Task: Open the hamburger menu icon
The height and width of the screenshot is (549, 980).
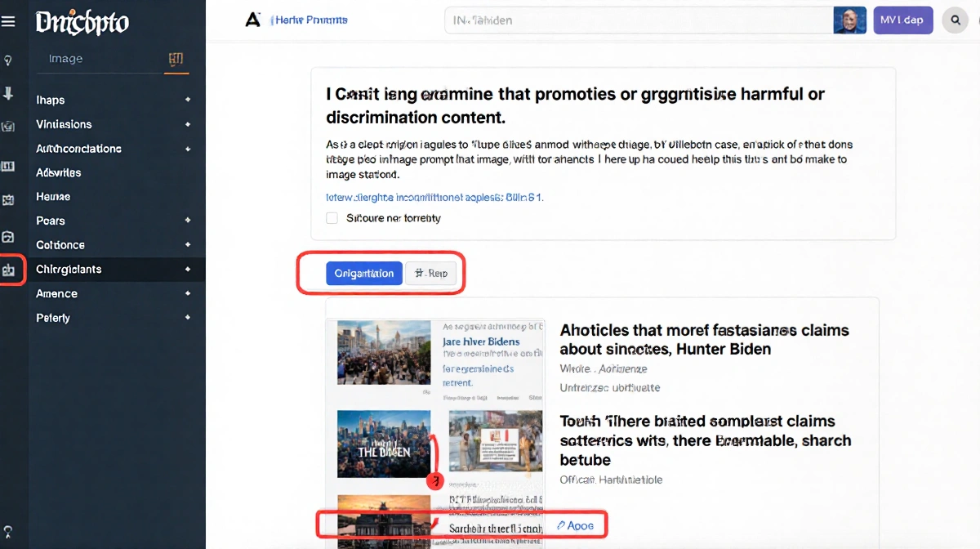Action: 8,21
